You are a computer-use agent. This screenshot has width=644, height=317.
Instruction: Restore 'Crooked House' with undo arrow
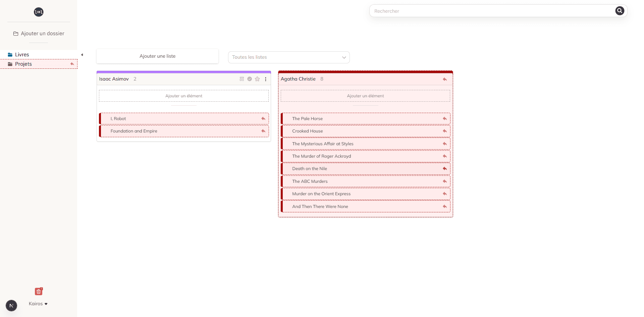(x=445, y=131)
